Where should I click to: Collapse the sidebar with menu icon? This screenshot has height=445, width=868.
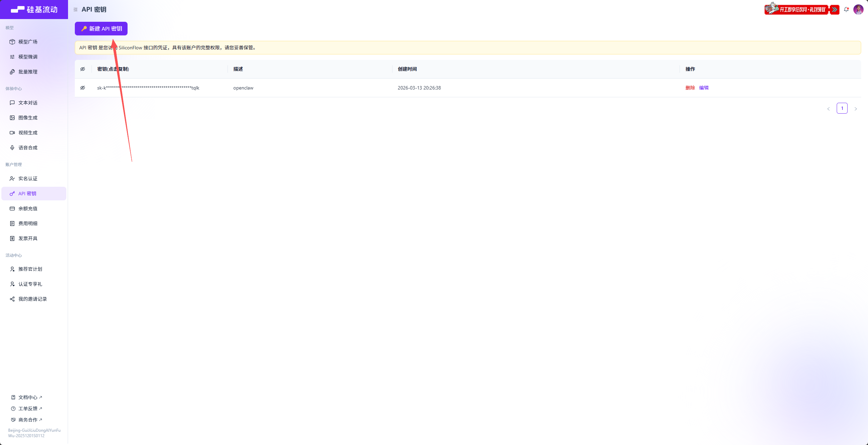(x=76, y=10)
